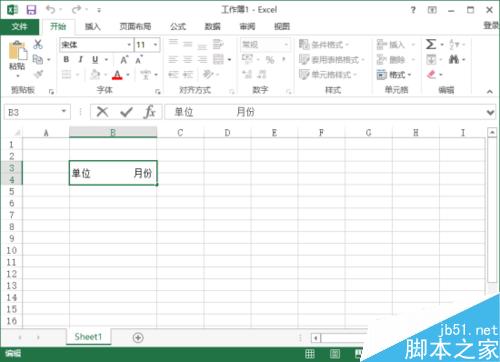Open the fill color dropdown arrow

pos(106,75)
